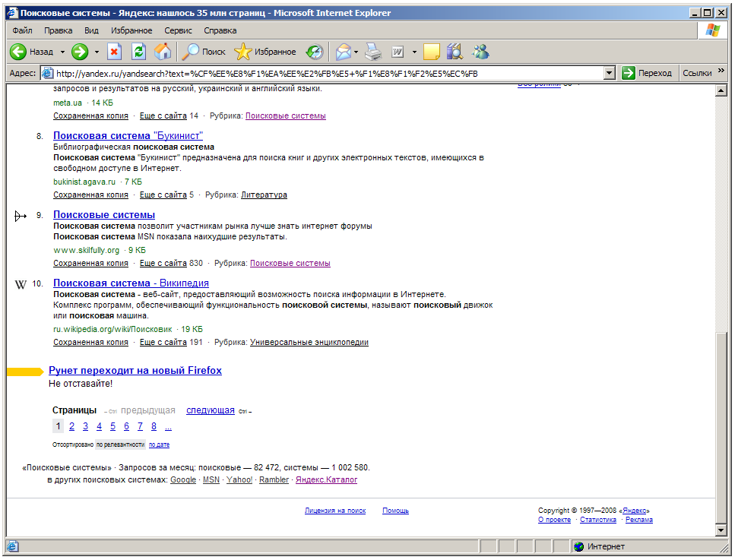Open the yellow Discuss note icon
This screenshot has width=735, height=560.
coord(431,52)
